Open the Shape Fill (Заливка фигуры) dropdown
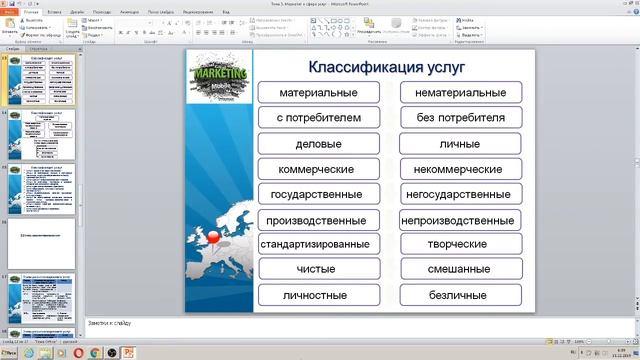This screenshot has width=640, height=360. tap(430, 20)
